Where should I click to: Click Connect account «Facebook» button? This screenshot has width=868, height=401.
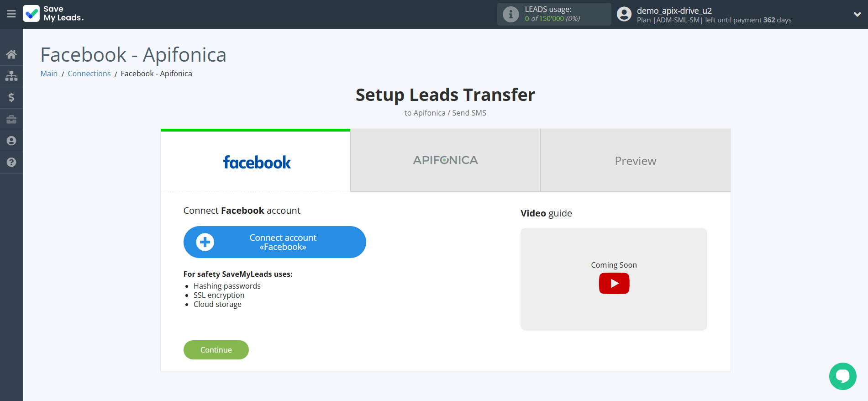click(274, 242)
